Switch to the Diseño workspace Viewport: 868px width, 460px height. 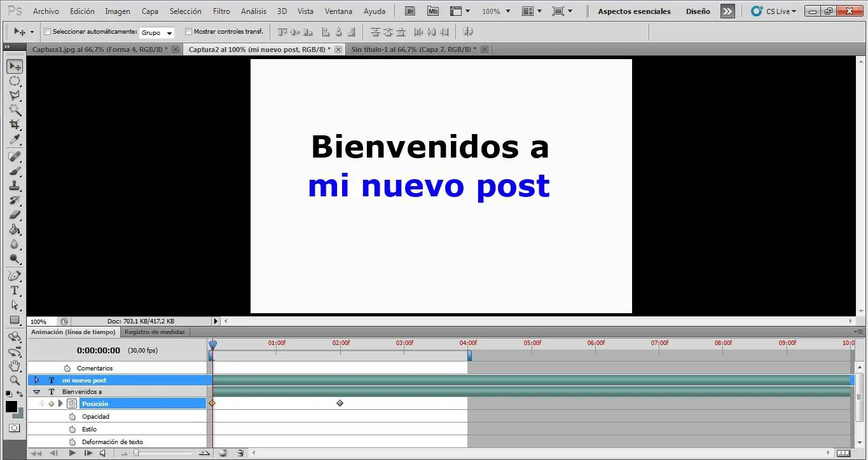[698, 11]
